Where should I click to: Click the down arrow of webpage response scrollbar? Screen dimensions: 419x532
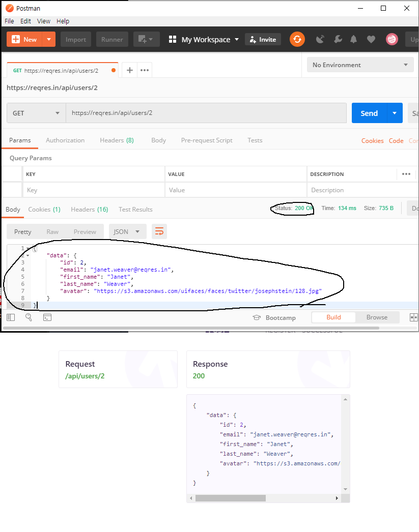tap(345, 489)
